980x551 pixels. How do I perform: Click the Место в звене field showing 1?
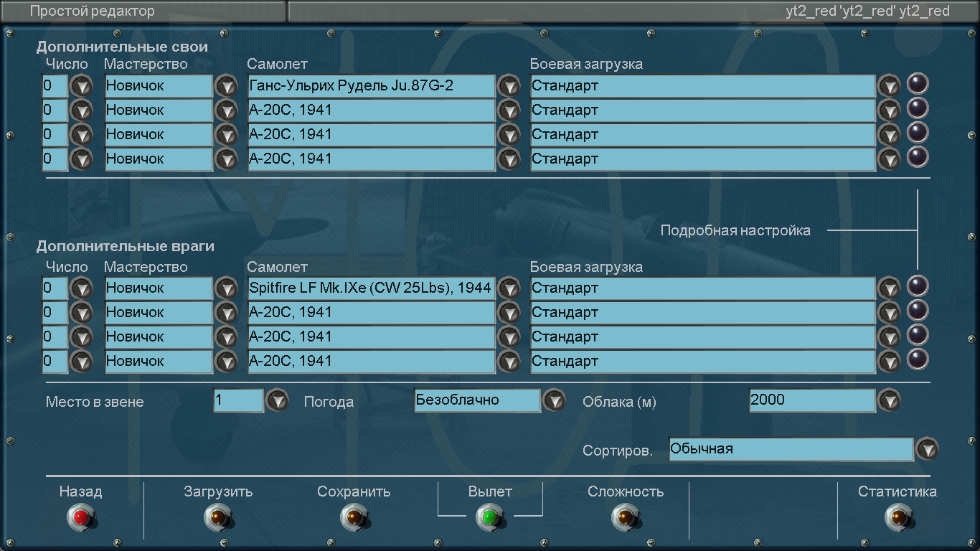click(238, 400)
